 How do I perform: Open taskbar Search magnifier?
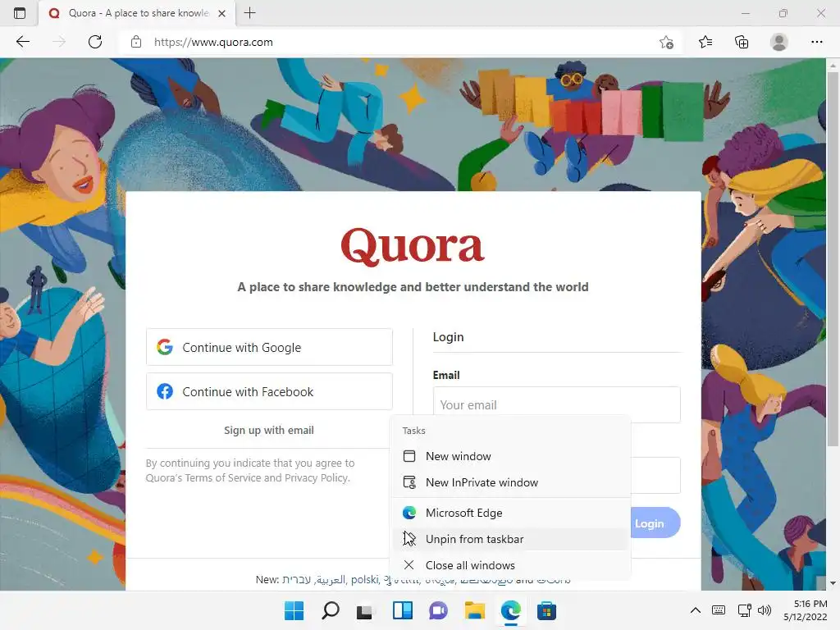[x=330, y=610]
